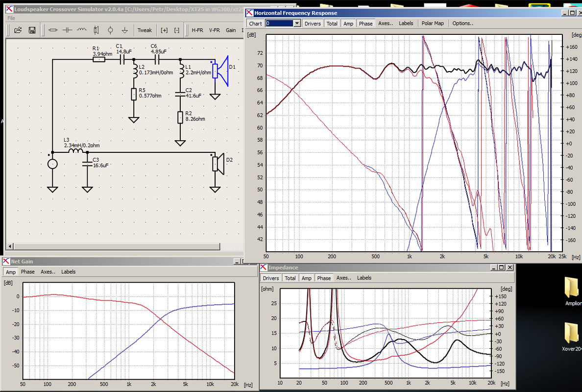This screenshot has width=582, height=392.
Task: Click the schematic scrollbar left arrow
Action: [x=10, y=246]
